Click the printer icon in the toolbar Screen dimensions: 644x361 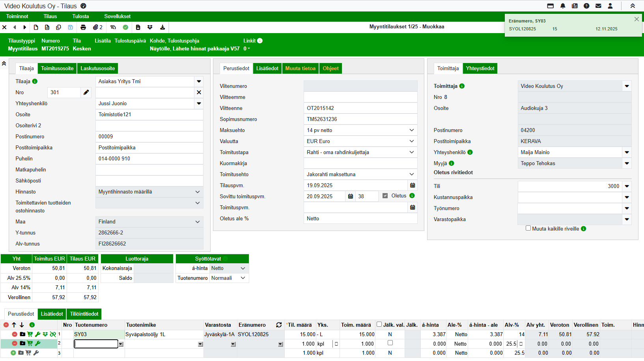coord(83,27)
